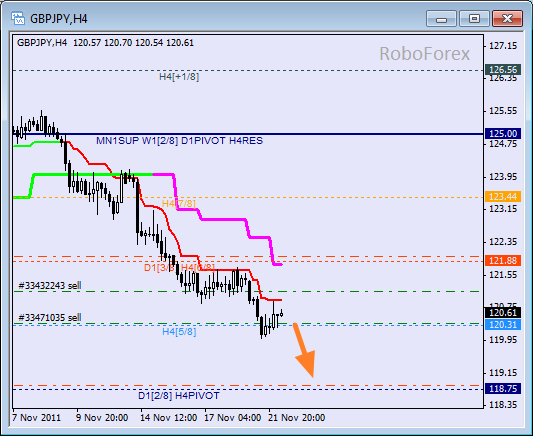The width and height of the screenshot is (533, 436).
Task: Click the D1[3/8] H4[6/8] level label
Action: (x=179, y=267)
